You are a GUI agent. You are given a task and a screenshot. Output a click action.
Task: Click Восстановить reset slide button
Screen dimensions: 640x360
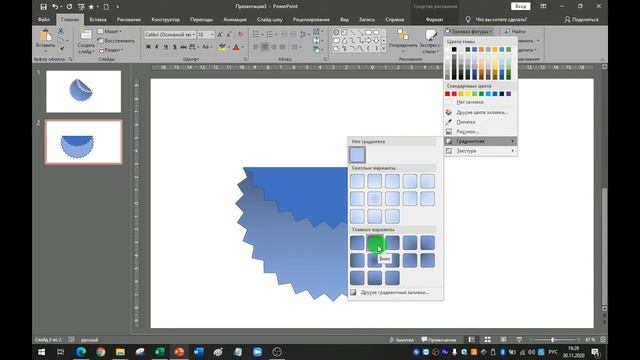[x=116, y=41]
